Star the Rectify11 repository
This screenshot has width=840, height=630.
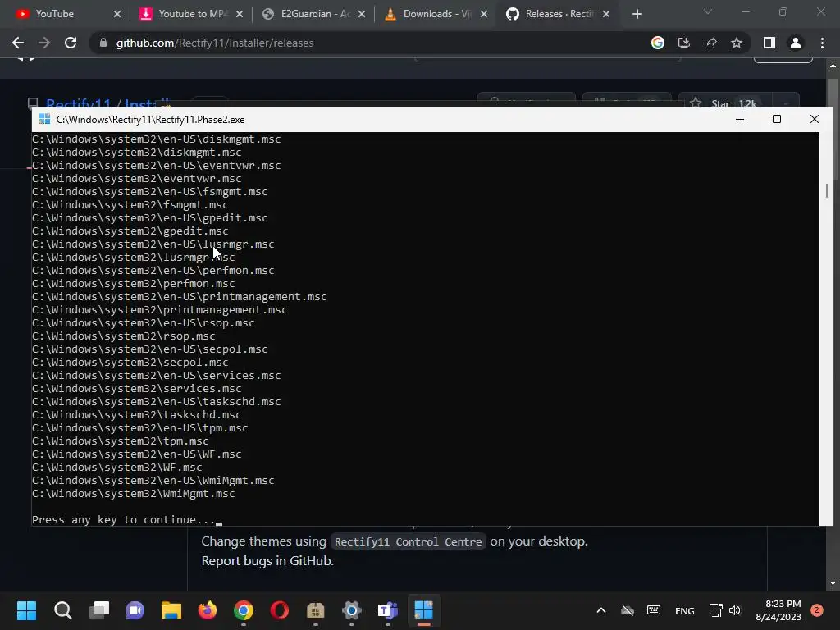(724, 103)
